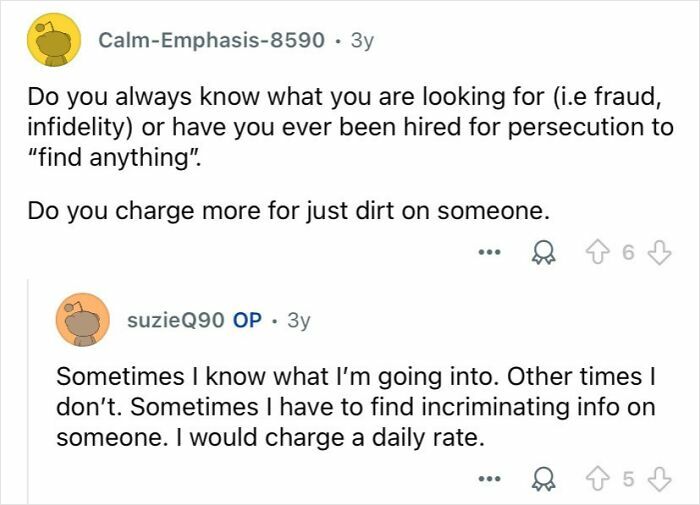
Task: Click the vote count 6 on top comment
Action: (x=628, y=253)
